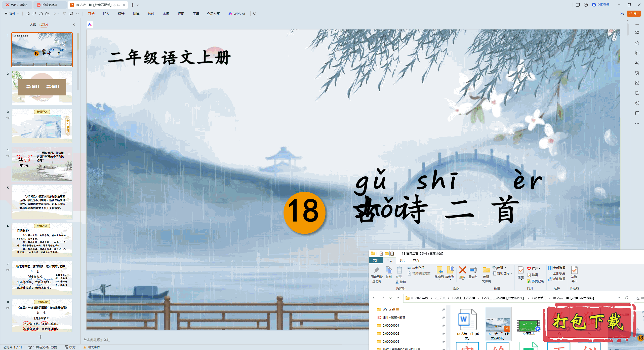Click the search magnifier icon in ribbon
Viewport: 644px width, 350px height.
[x=255, y=14]
